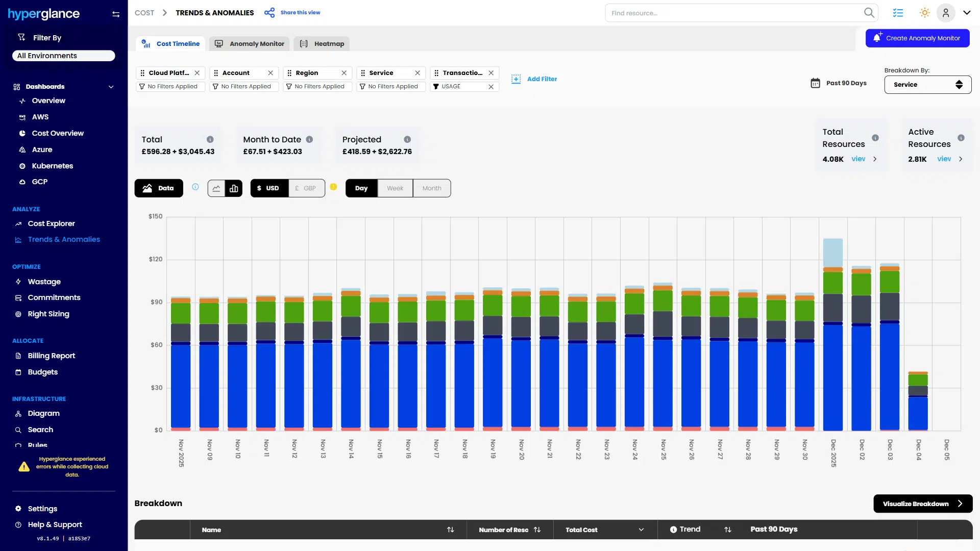Open the task checklist icon in the top bar
The width and height of the screenshot is (980, 551).
898,12
